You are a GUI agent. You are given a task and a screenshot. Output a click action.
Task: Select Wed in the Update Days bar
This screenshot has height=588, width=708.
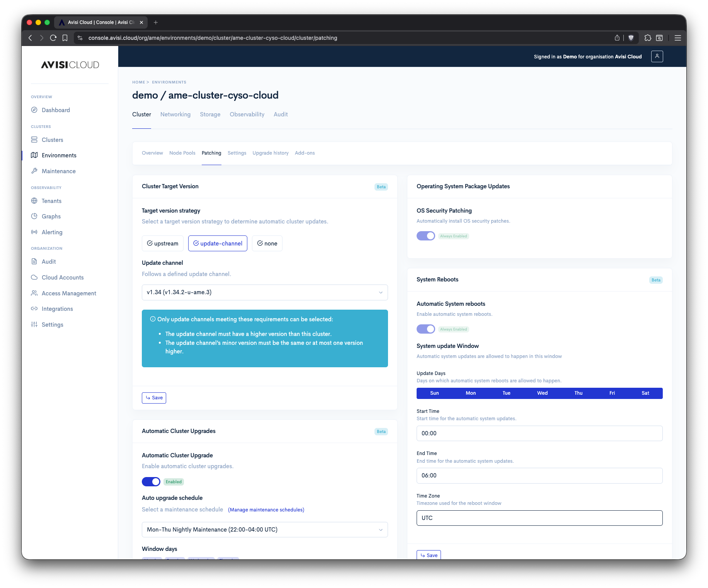pos(542,393)
